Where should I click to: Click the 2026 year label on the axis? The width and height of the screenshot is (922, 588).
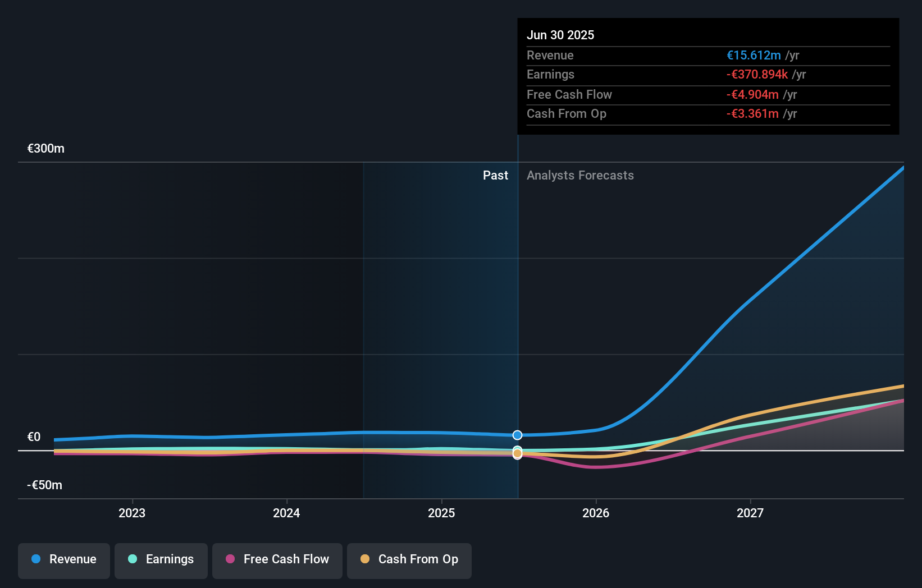coord(596,512)
